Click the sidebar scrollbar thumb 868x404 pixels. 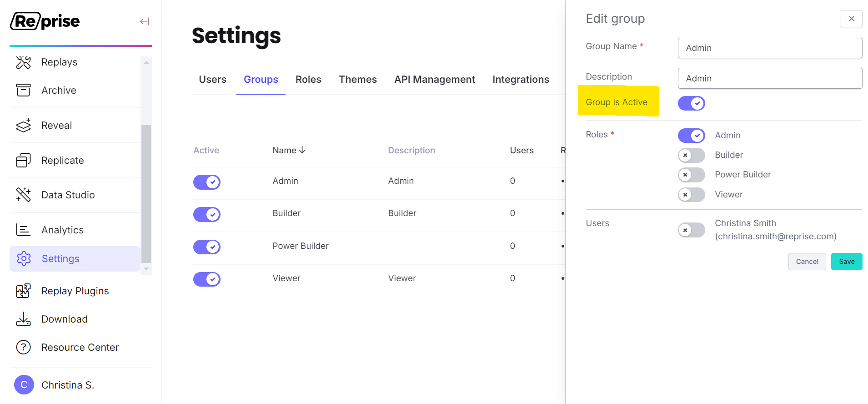pyautogui.click(x=146, y=193)
